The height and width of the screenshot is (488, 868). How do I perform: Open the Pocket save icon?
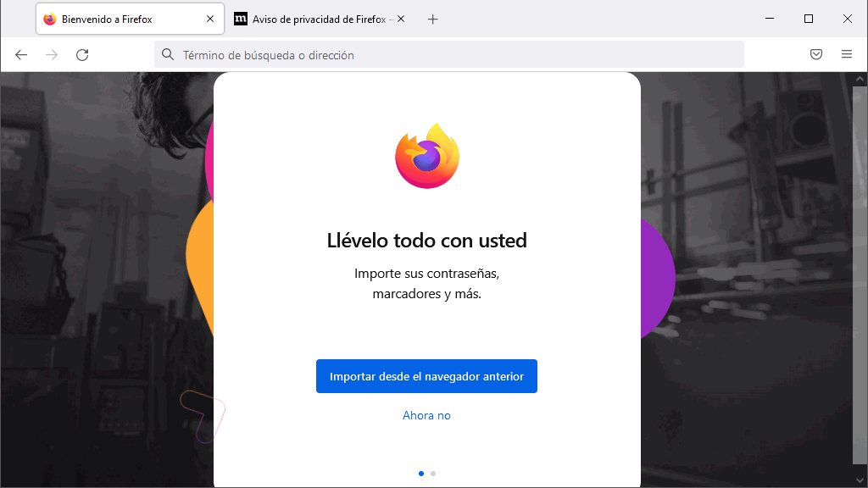tap(816, 54)
